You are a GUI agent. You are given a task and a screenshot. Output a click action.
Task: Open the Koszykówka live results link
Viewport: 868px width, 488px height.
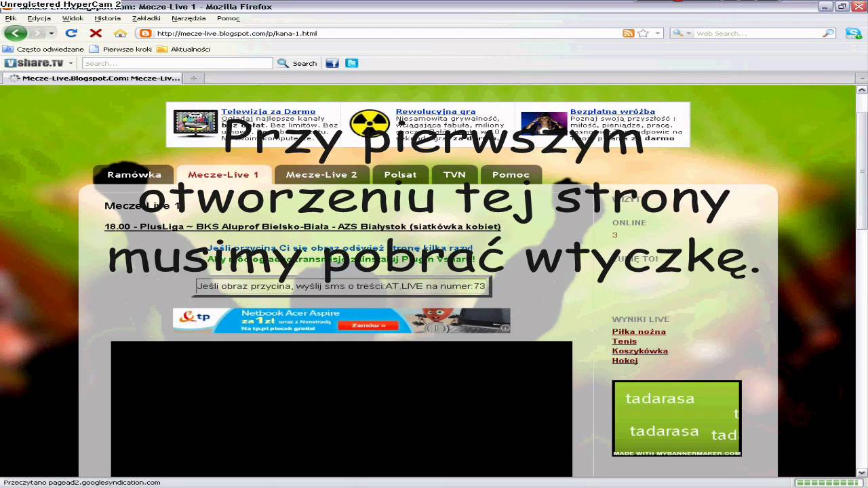coord(639,350)
